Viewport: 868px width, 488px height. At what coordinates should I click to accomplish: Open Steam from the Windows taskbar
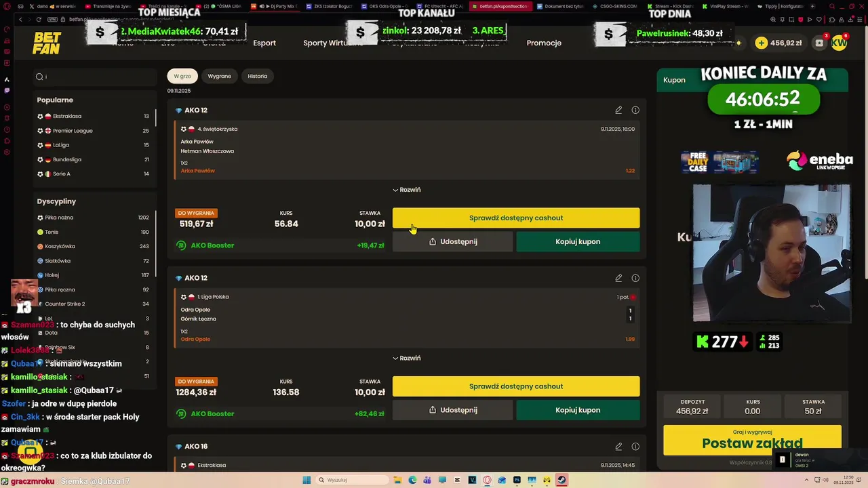coord(562,480)
